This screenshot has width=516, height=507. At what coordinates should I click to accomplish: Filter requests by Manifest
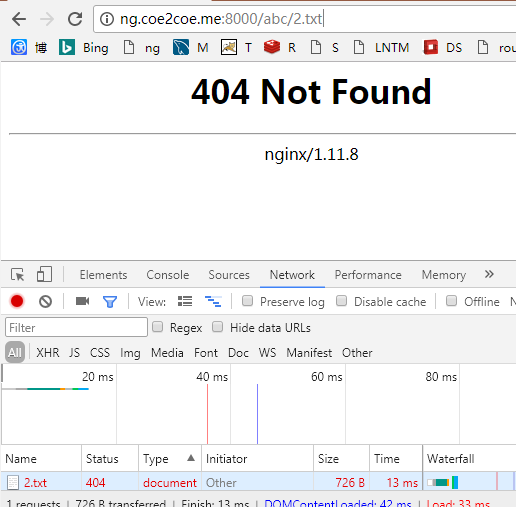[x=309, y=353]
